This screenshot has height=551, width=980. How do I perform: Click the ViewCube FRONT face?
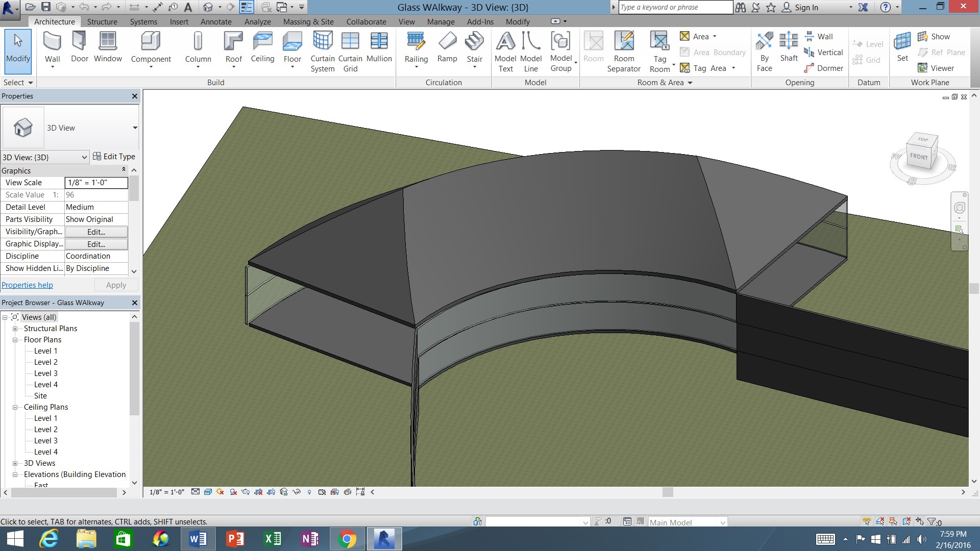[x=919, y=157]
